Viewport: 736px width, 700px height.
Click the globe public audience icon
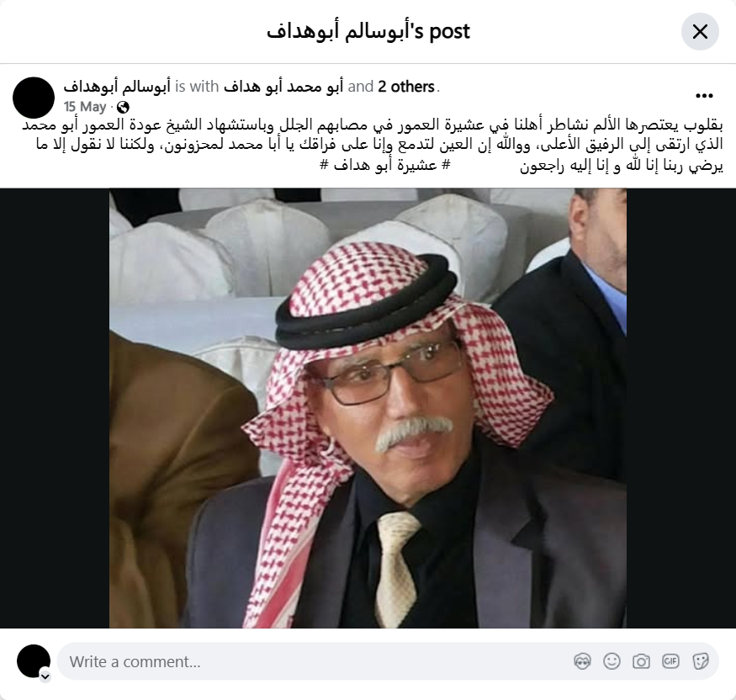pos(123,108)
